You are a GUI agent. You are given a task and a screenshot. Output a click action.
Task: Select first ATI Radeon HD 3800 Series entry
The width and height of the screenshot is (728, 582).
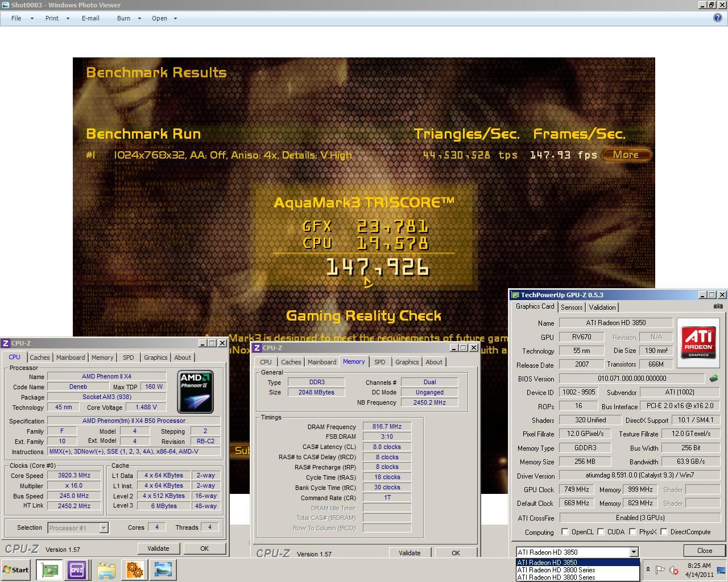pos(577,570)
